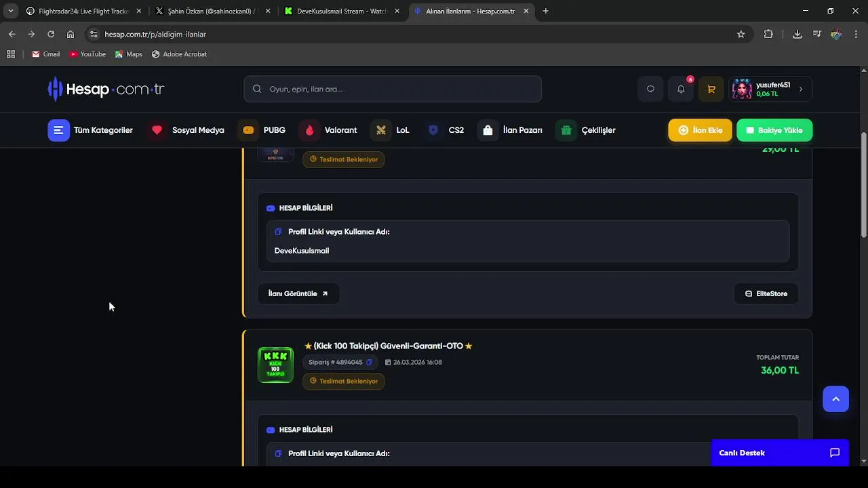Go forward in browser history
Image resolution: width=868 pixels, height=488 pixels.
tap(31, 34)
